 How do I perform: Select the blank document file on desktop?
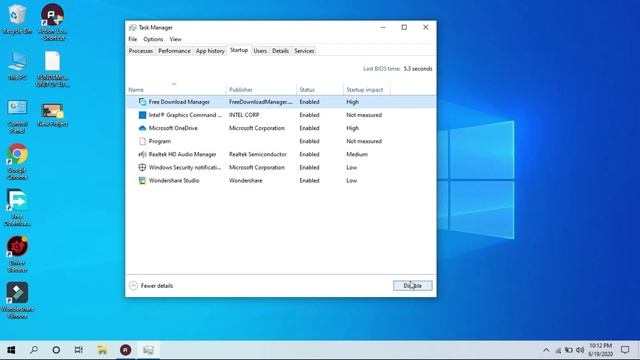(53, 69)
